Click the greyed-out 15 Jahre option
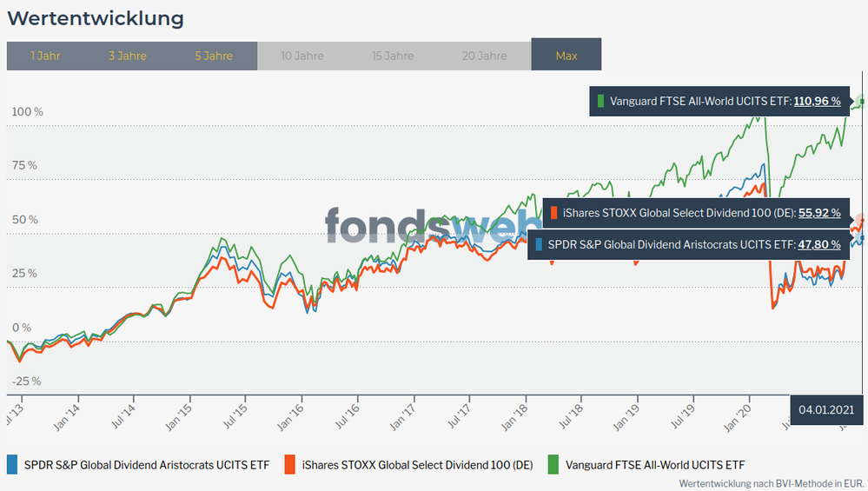 coord(393,56)
